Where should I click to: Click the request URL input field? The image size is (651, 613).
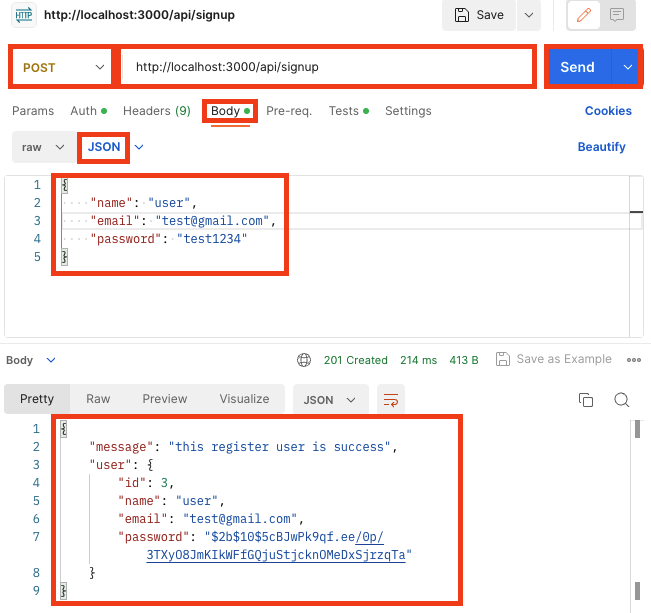coord(327,67)
